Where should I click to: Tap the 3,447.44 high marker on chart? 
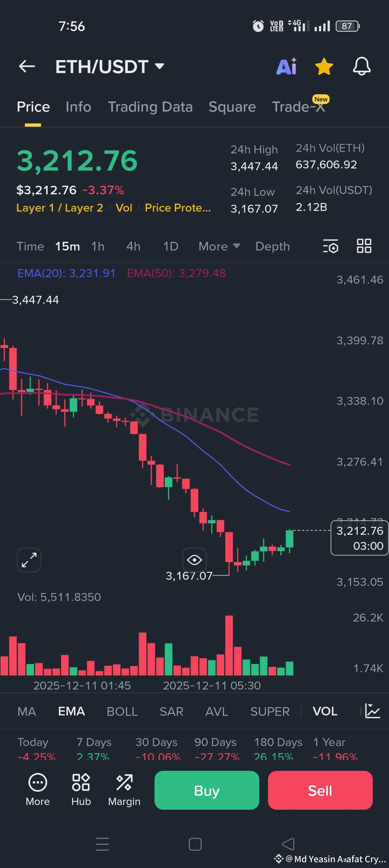(x=35, y=300)
